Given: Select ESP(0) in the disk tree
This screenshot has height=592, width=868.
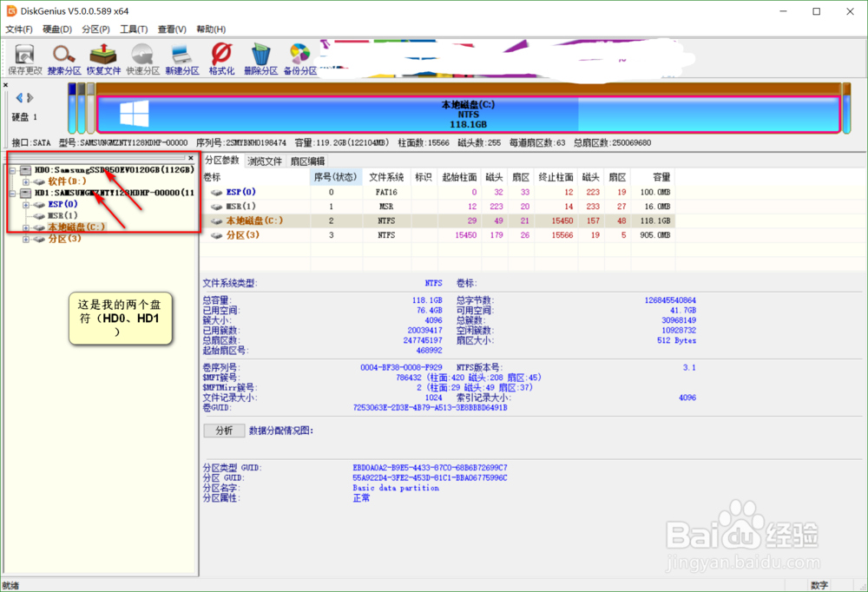Looking at the screenshot, I should (62, 204).
